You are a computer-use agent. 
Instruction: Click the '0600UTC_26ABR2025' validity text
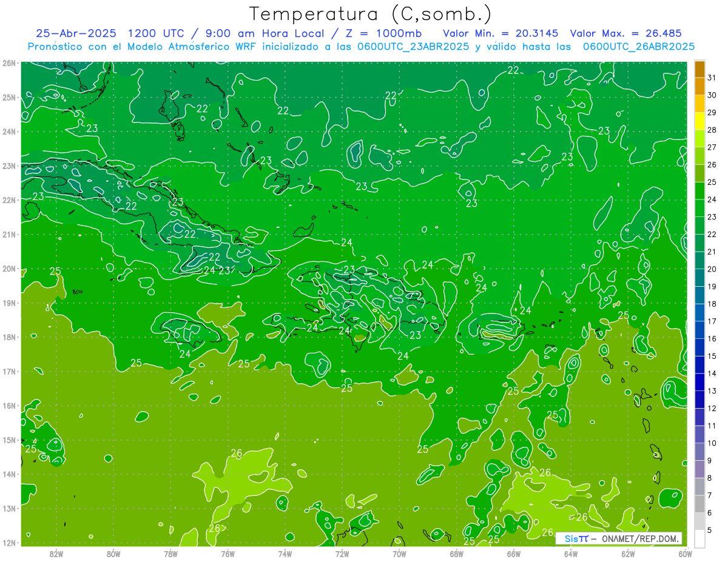coord(639,47)
